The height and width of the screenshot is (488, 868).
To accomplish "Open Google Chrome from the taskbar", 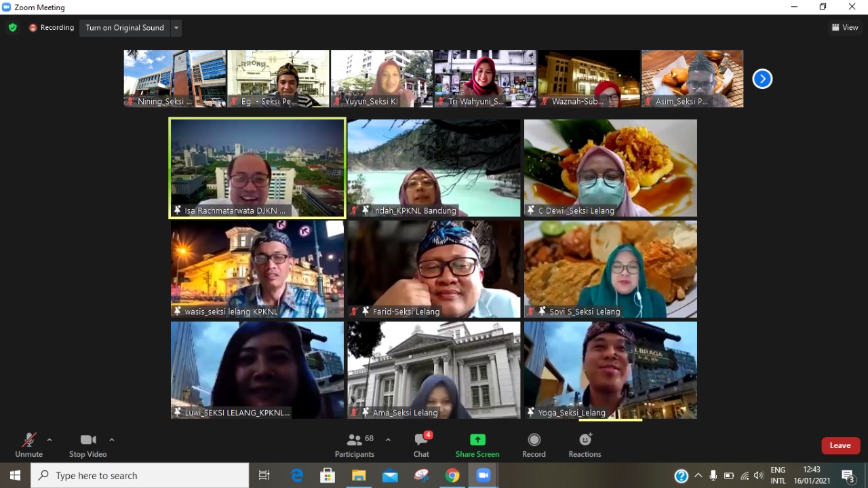I will tap(452, 476).
